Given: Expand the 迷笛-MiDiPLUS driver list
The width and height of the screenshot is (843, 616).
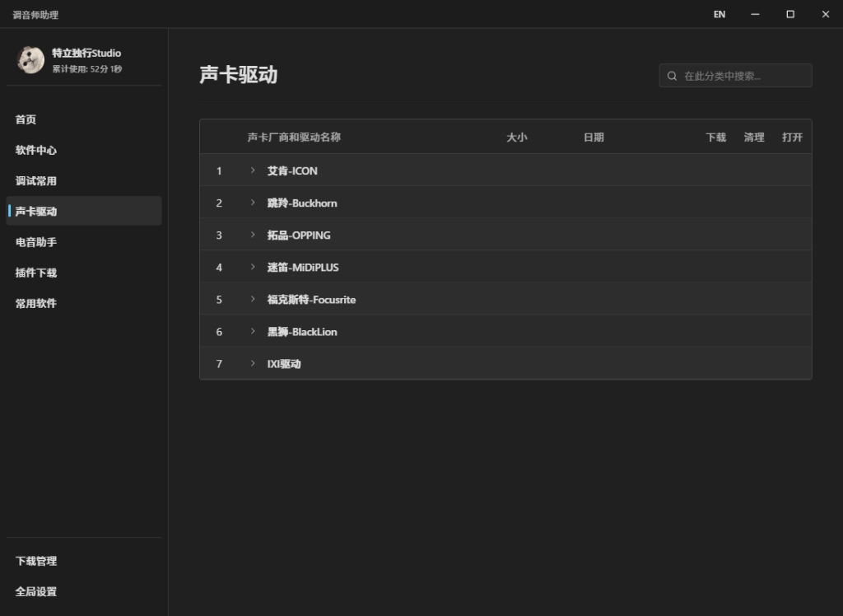Looking at the screenshot, I should click(x=254, y=267).
